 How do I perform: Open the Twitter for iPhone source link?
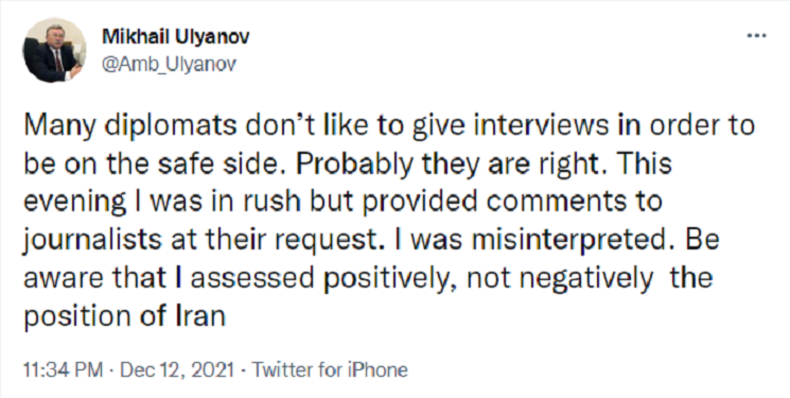pos(330,370)
